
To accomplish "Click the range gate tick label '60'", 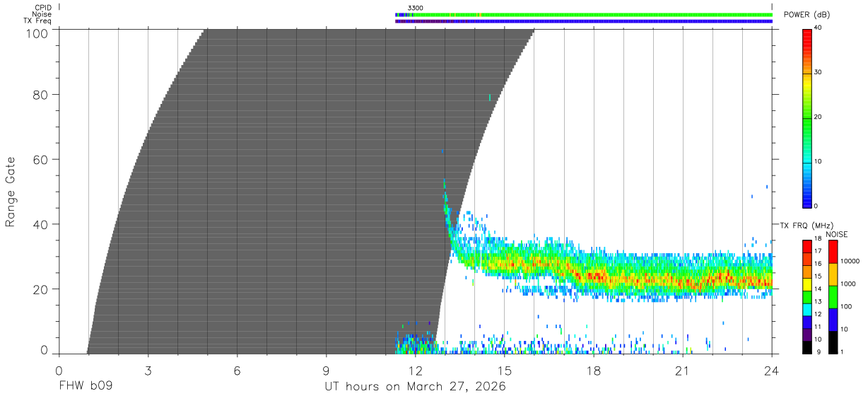I will coord(41,160).
